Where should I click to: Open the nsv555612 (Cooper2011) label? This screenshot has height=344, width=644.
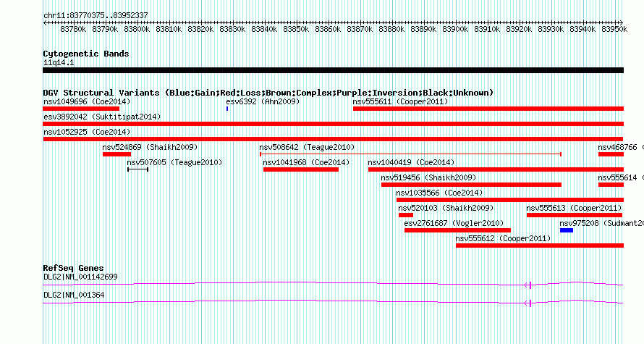[503, 238]
